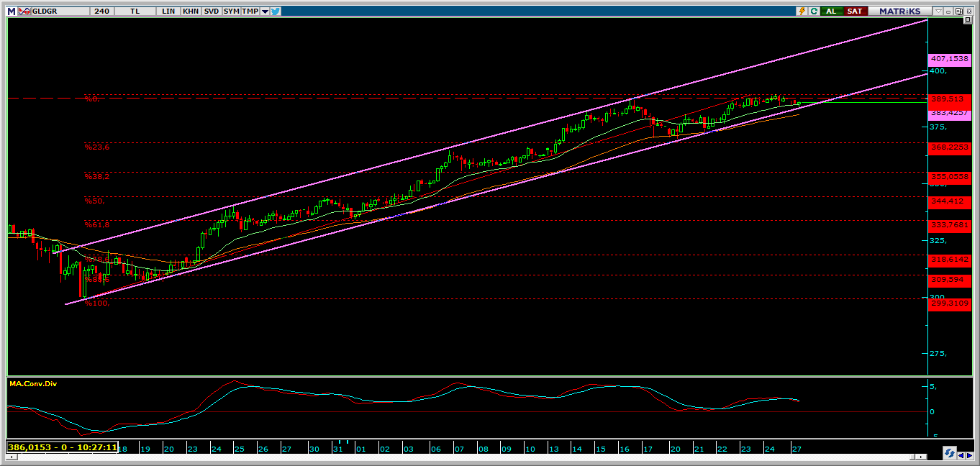This screenshot has height=466, width=980.
Task: Click the red SAT sell button
Action: click(855, 11)
